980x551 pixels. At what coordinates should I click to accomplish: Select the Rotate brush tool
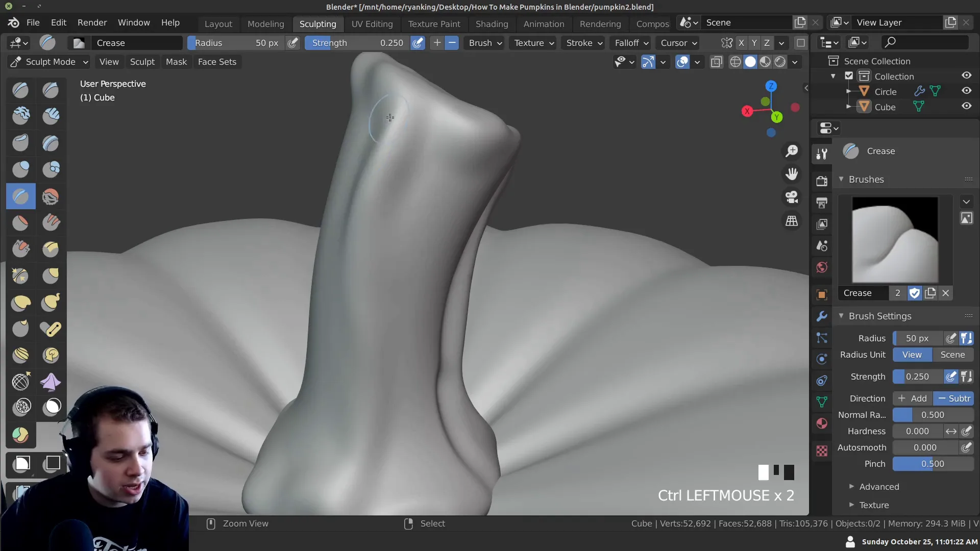(51, 355)
